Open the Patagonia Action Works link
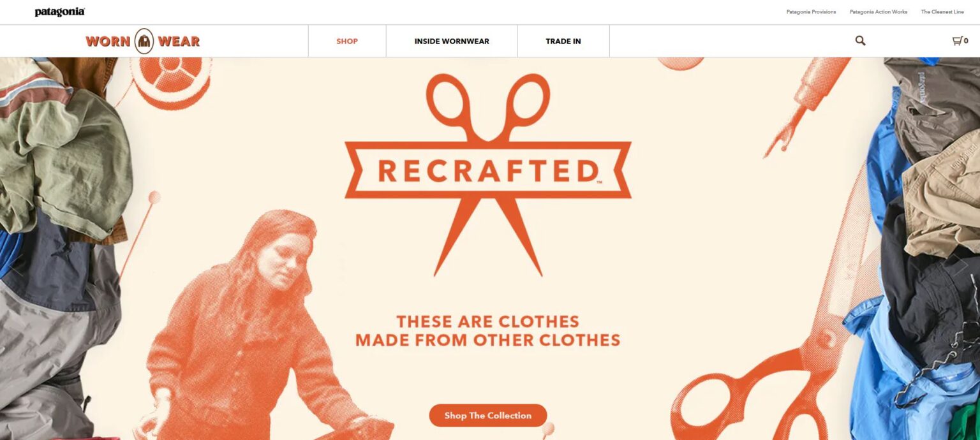This screenshot has width=980, height=440. tap(879, 12)
